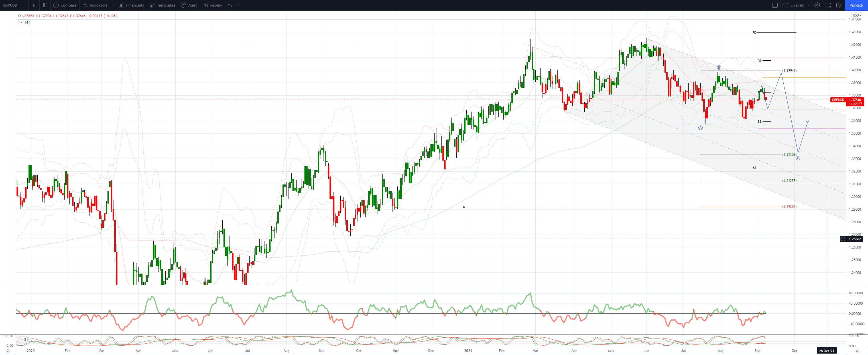The image size is (868, 355).
Task: Click the add-alert plus icon at 1.26662
Action: [x=843, y=239]
